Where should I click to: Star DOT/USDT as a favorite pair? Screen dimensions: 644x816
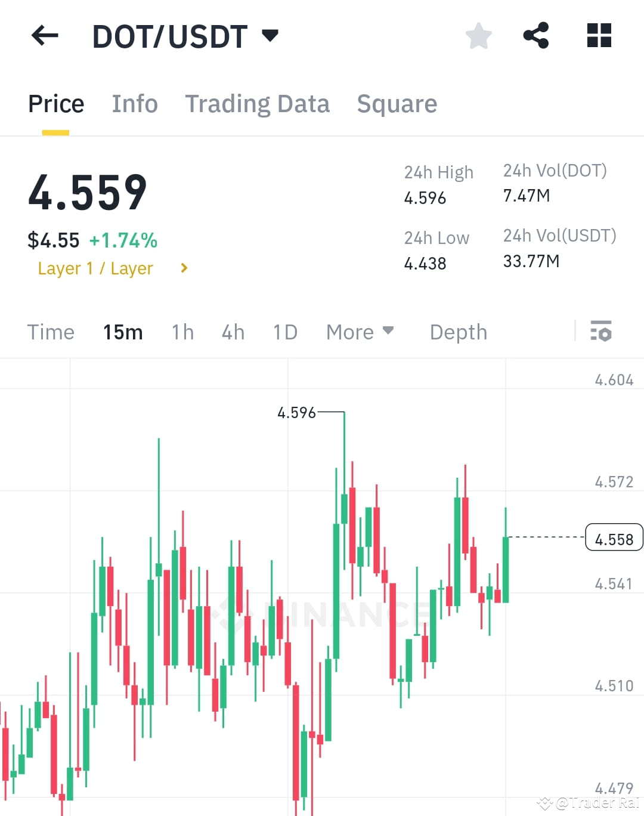478,36
